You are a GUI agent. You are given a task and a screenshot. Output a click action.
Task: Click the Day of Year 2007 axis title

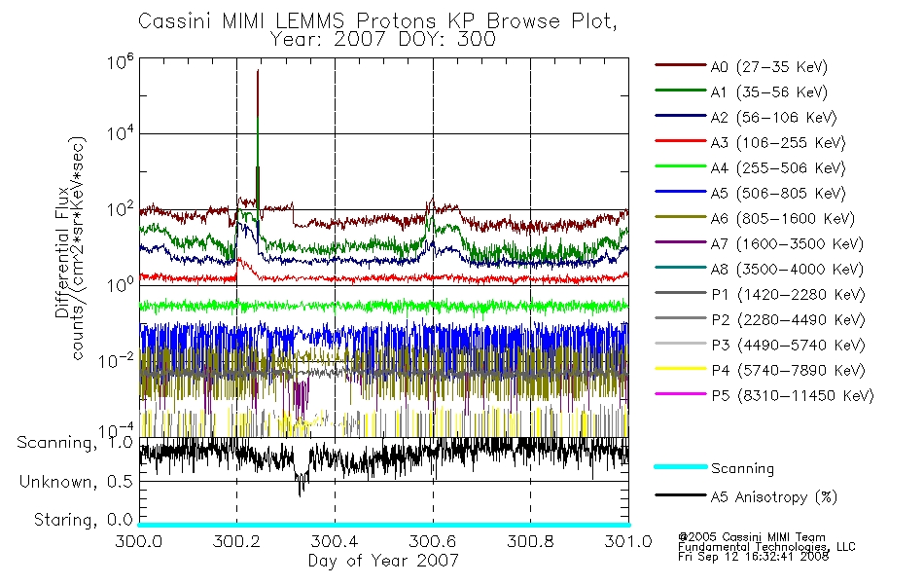click(383, 561)
